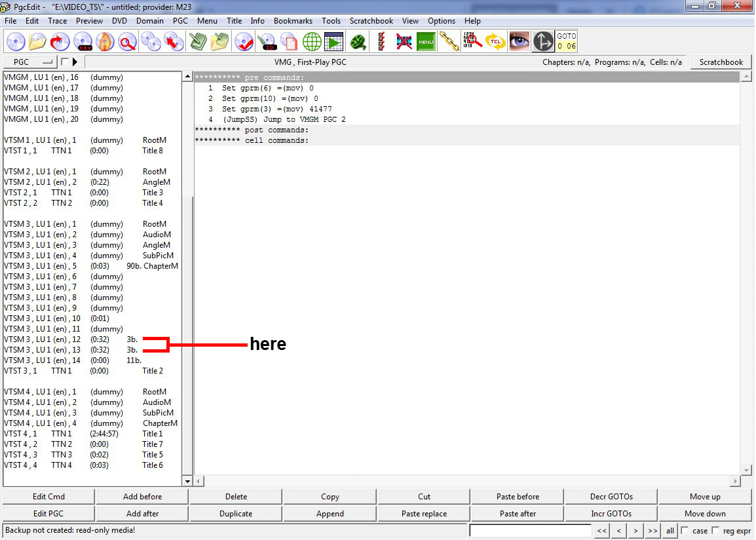Image resolution: width=756 pixels, height=540 pixels.
Task: Click the numbers with magnifier search icon
Action: (x=472, y=42)
